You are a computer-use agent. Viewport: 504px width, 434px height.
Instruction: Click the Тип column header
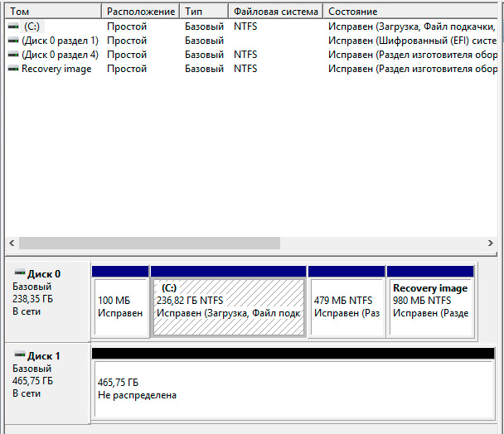click(x=204, y=12)
